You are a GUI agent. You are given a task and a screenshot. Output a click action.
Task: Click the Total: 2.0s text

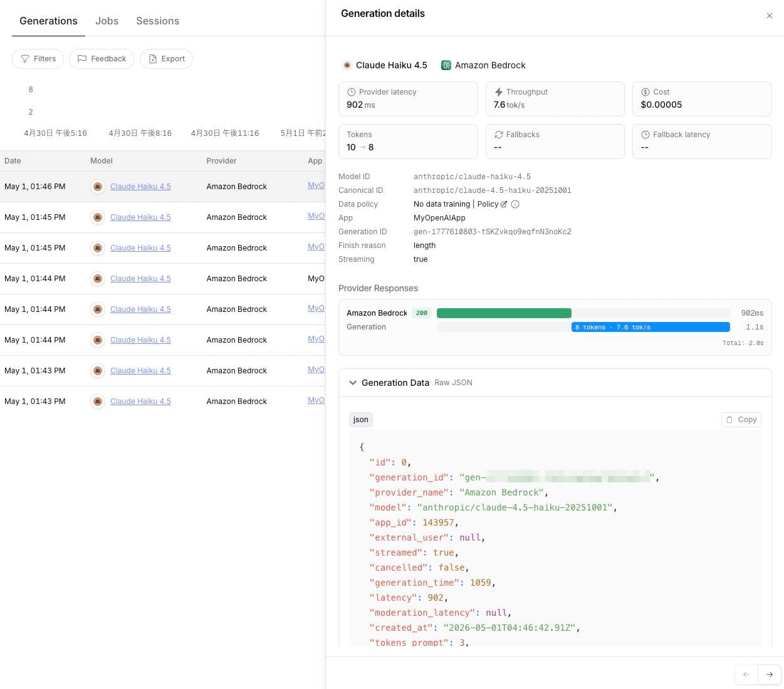(743, 343)
